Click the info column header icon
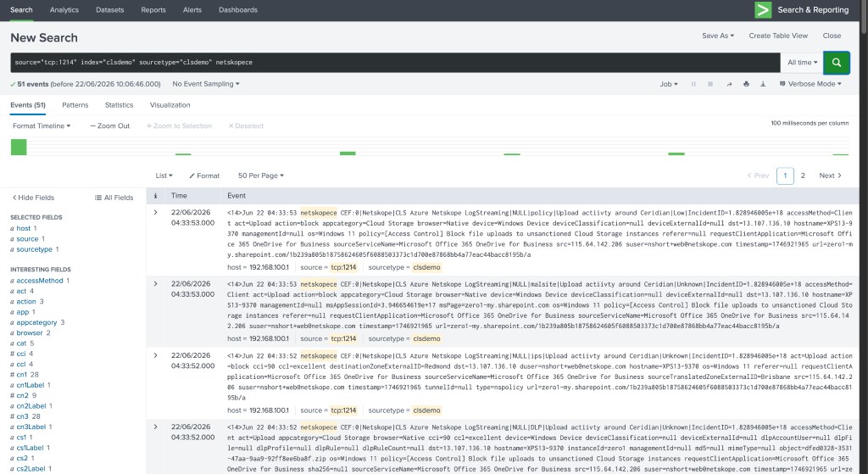Screen dimensions: 868x474 point(156,196)
